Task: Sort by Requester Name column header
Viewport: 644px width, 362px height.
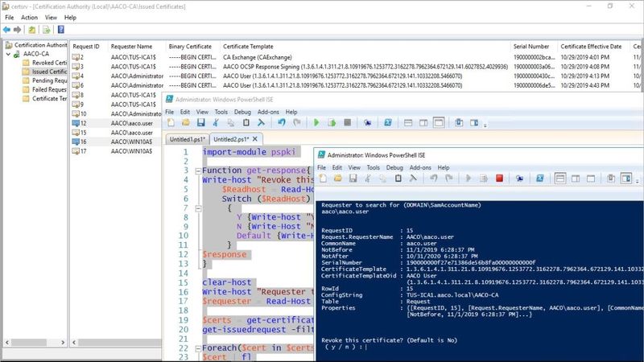Action: (137, 47)
